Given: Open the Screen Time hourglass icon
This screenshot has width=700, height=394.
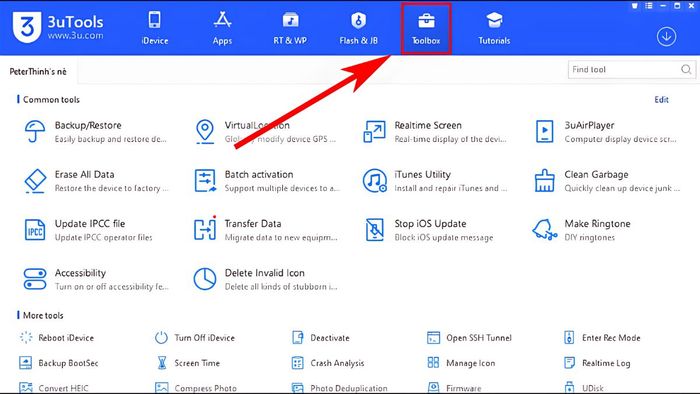Looking at the screenshot, I should click(x=162, y=363).
